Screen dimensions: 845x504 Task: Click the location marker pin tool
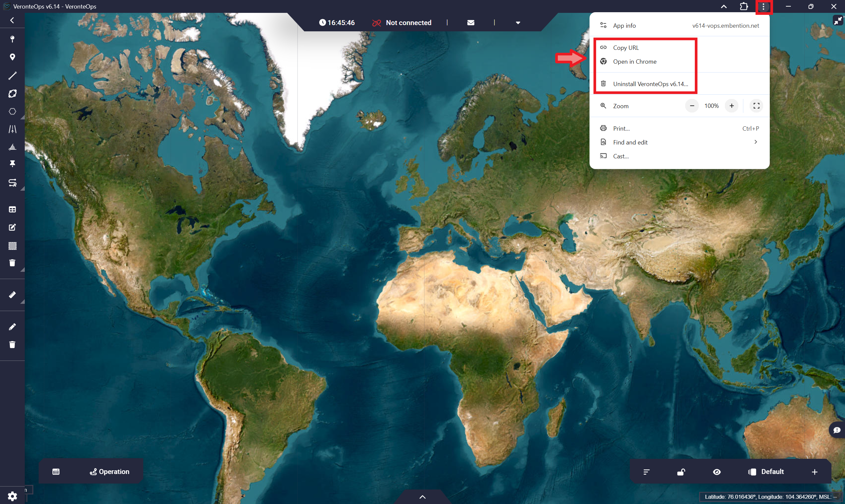pos(13,57)
